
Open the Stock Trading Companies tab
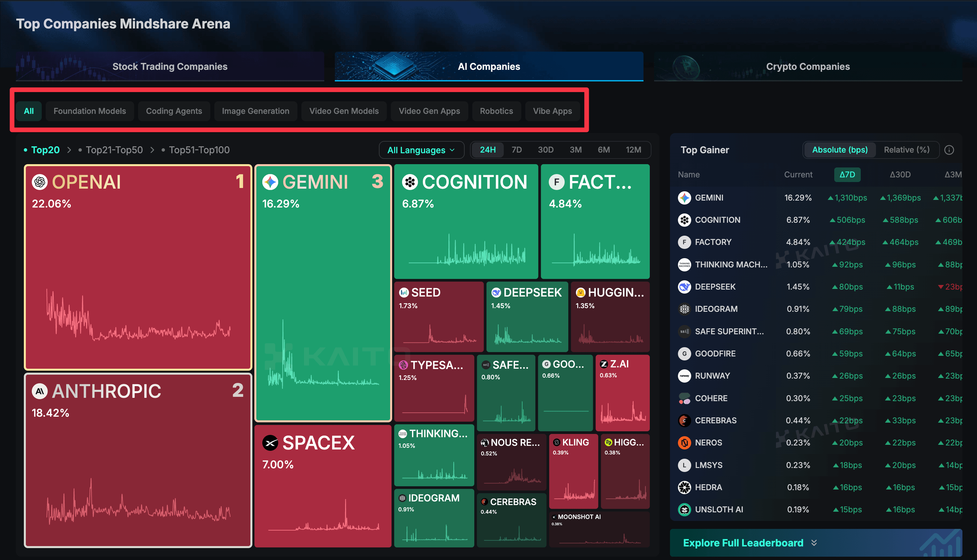pyautogui.click(x=170, y=67)
